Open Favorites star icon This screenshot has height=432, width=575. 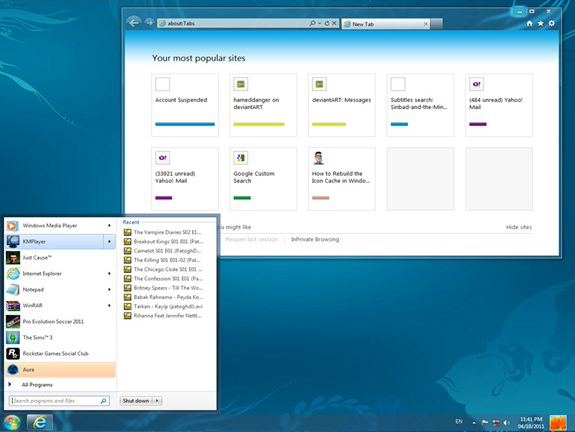[541, 23]
